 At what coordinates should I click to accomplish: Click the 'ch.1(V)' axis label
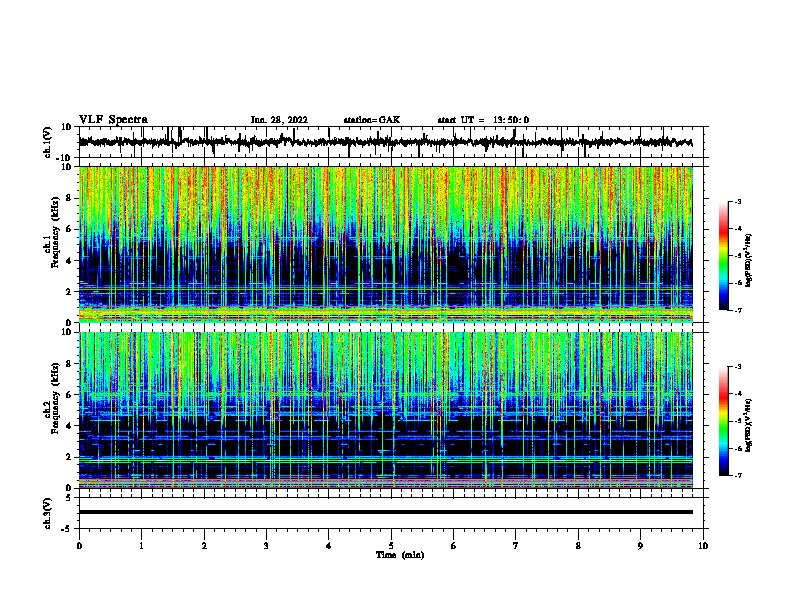pyautogui.click(x=48, y=142)
